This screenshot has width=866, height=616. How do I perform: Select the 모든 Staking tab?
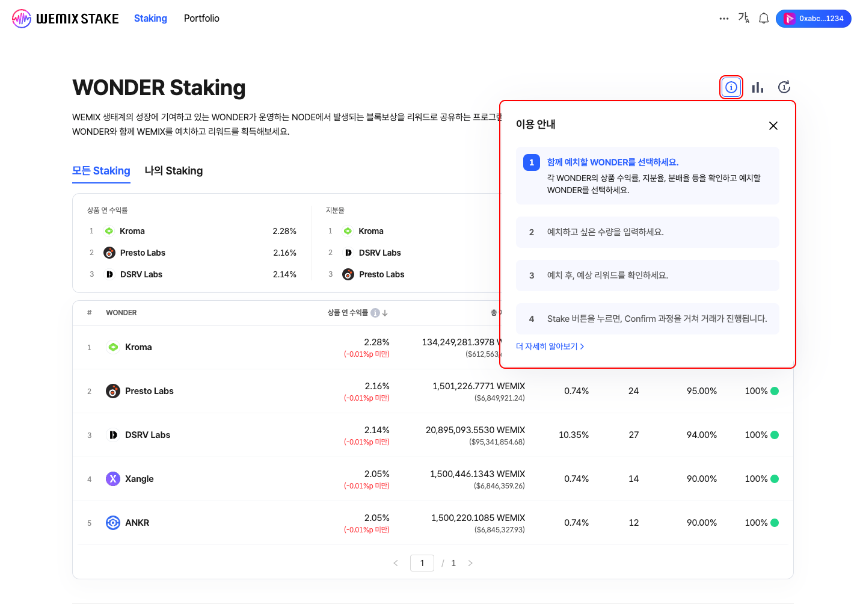[101, 171]
